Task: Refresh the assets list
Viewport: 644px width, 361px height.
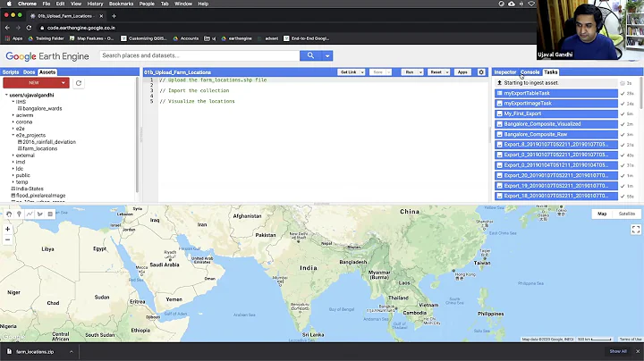Action: click(79, 83)
